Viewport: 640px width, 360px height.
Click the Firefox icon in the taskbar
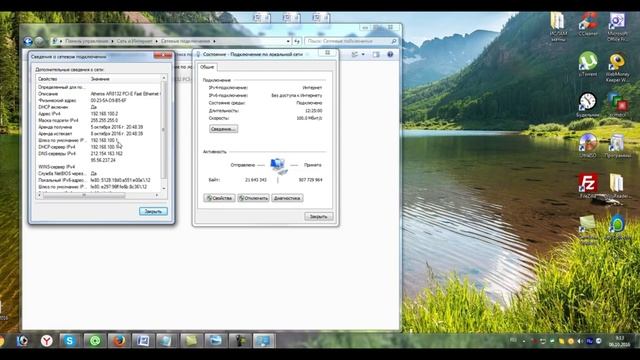119,340
